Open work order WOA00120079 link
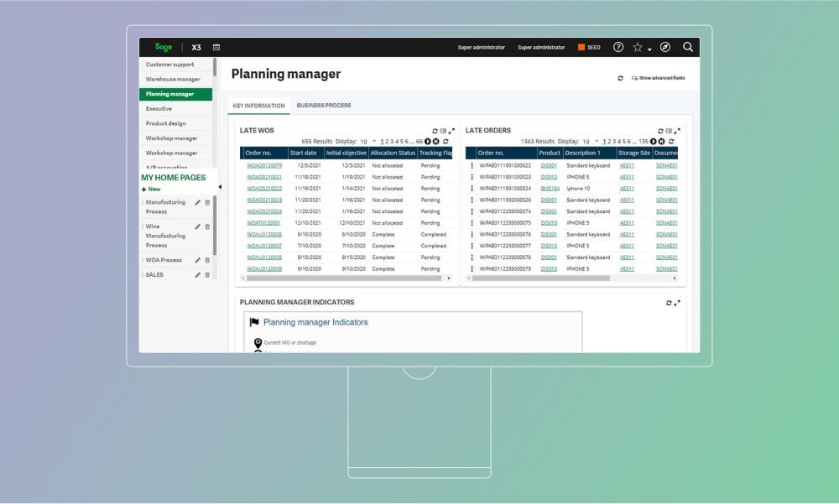Image resolution: width=839 pixels, height=504 pixels. 264,166
